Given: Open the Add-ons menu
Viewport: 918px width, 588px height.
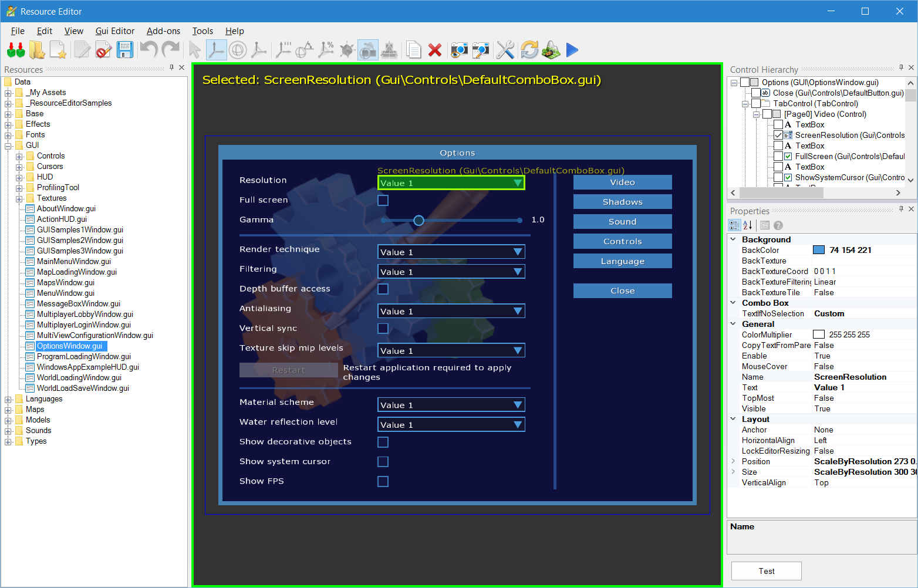Looking at the screenshot, I should (x=163, y=31).
